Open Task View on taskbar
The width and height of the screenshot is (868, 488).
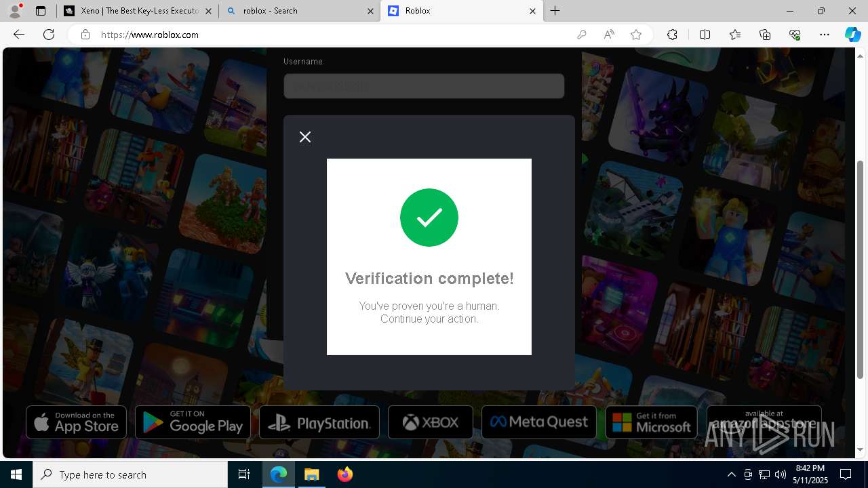(244, 474)
